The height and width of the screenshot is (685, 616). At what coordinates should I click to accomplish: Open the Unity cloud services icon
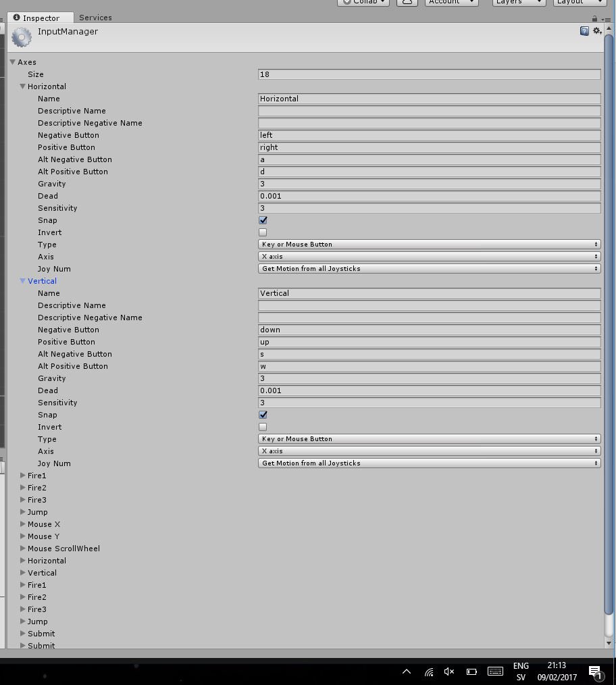408,3
